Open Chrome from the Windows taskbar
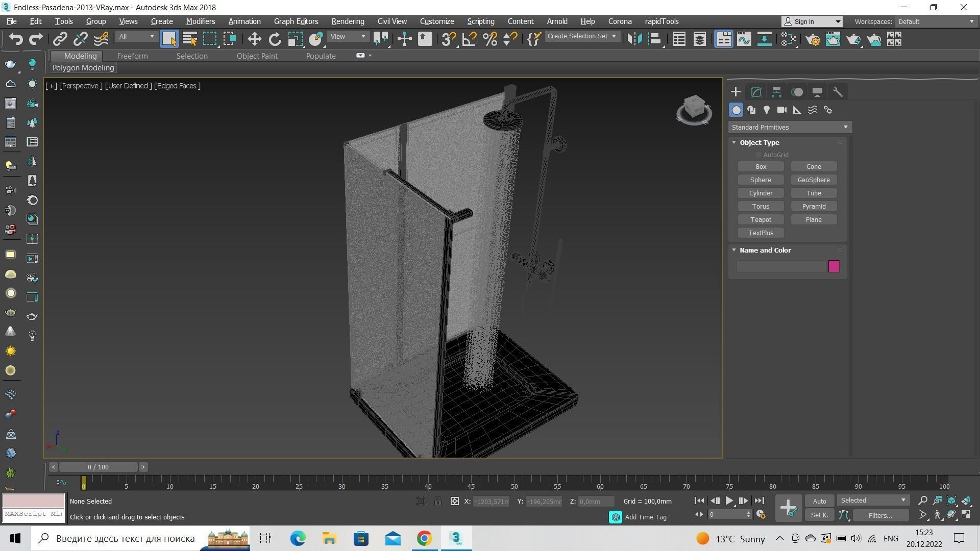 [x=424, y=538]
